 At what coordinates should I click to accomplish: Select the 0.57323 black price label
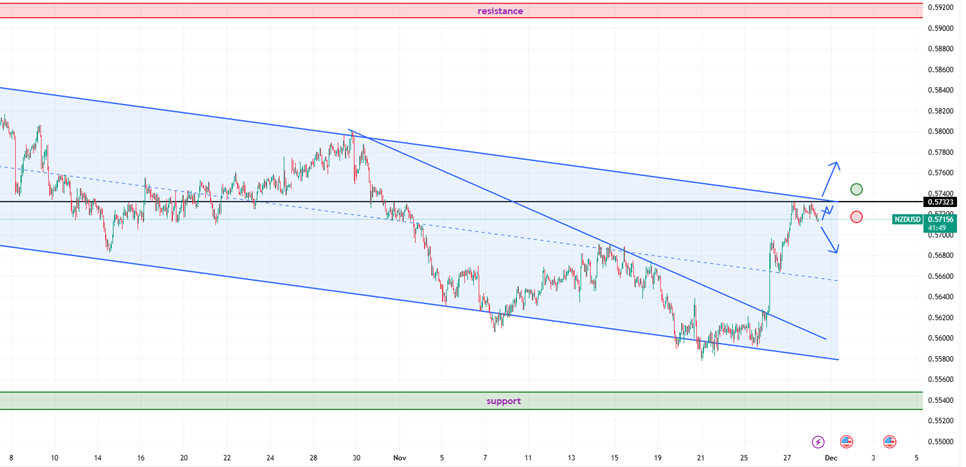(x=941, y=202)
